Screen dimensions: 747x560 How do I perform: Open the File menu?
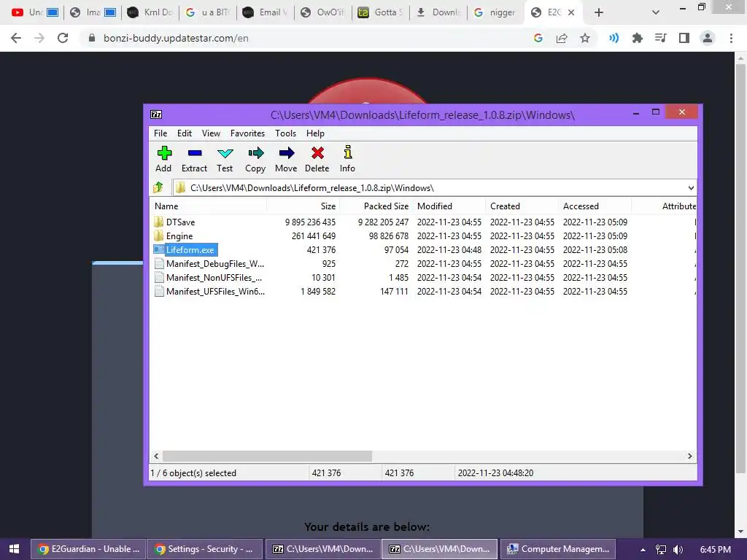160,133
